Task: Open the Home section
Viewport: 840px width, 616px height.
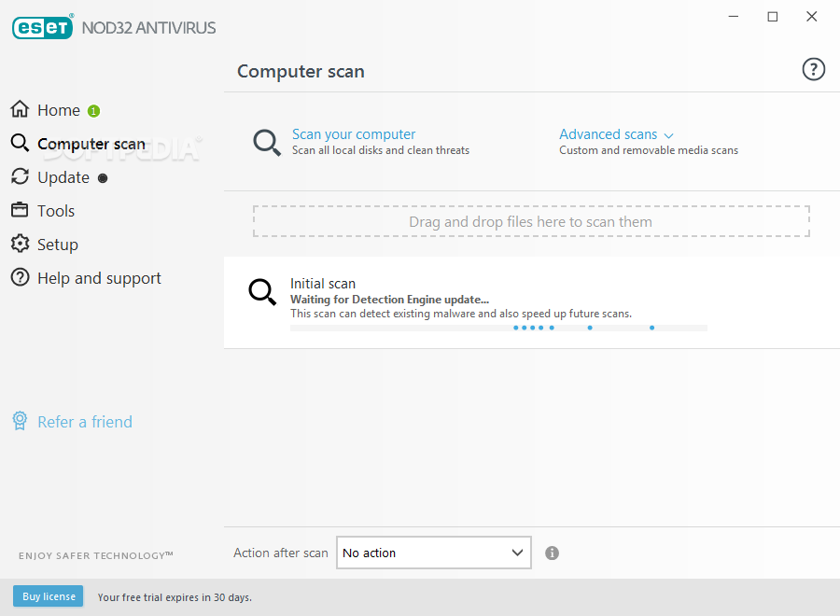Action: [x=59, y=110]
